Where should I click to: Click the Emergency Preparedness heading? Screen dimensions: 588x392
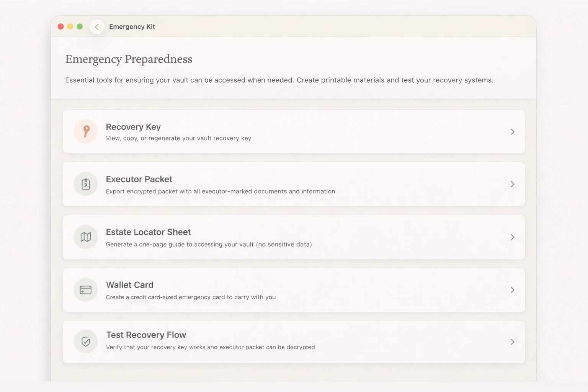point(129,59)
